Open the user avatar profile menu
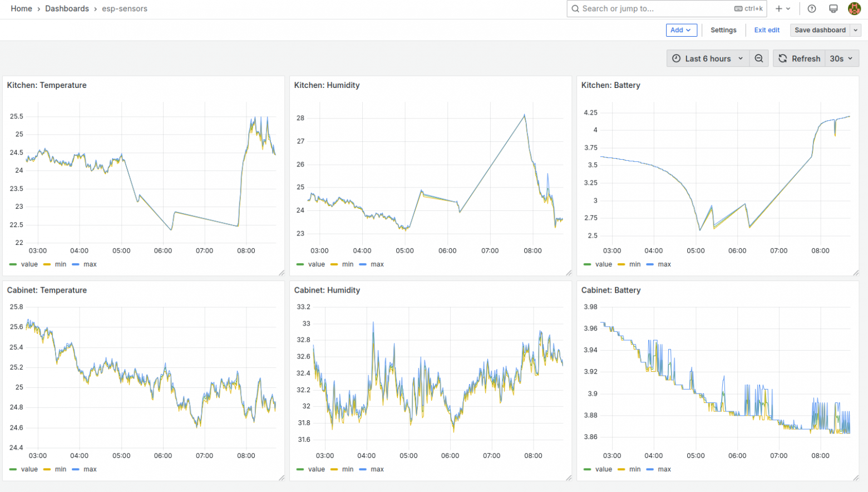Screen dimensions: 868x492 point(854,8)
